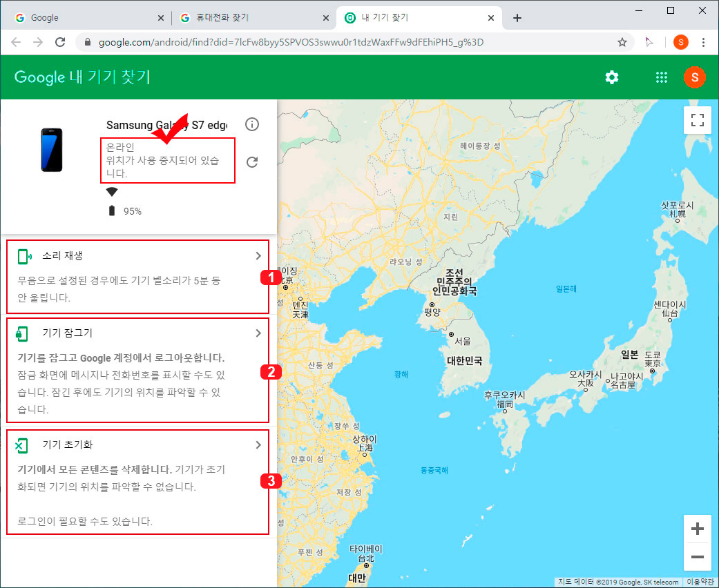
Task: Open the settings gear in green header
Action: coord(612,77)
